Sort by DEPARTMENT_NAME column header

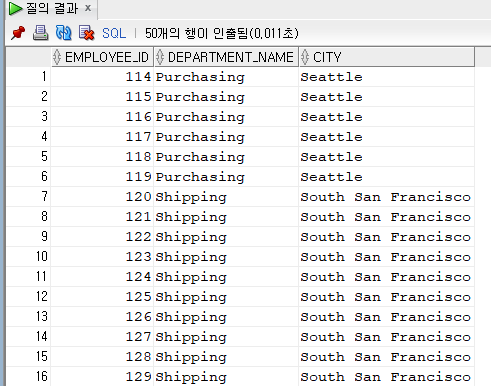pyautogui.click(x=226, y=57)
